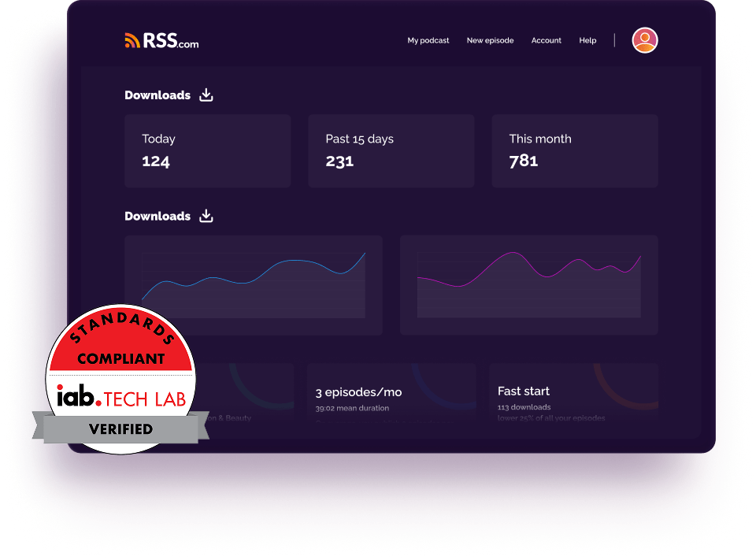The height and width of the screenshot is (560, 756).
Task: Select the Today downloads card showing 124
Action: (207, 150)
